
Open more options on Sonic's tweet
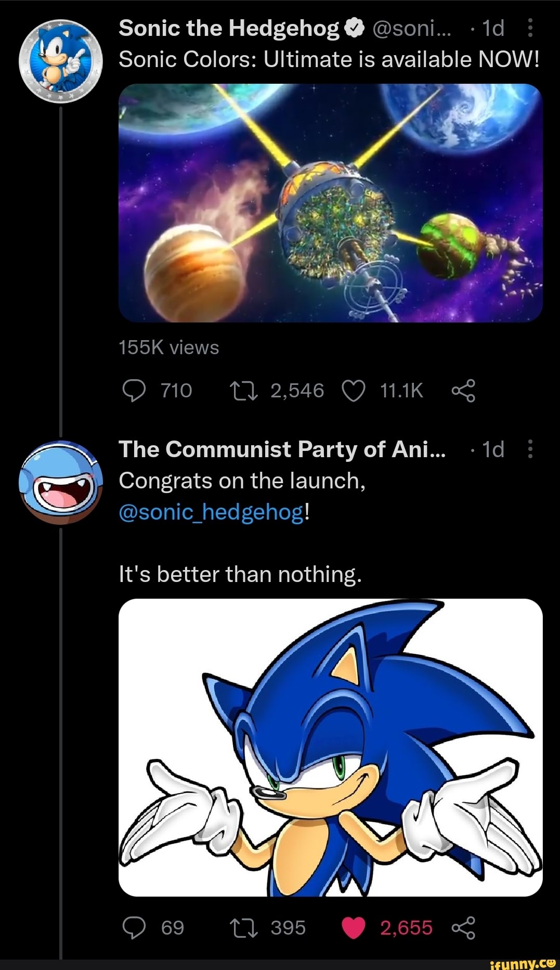(530, 28)
